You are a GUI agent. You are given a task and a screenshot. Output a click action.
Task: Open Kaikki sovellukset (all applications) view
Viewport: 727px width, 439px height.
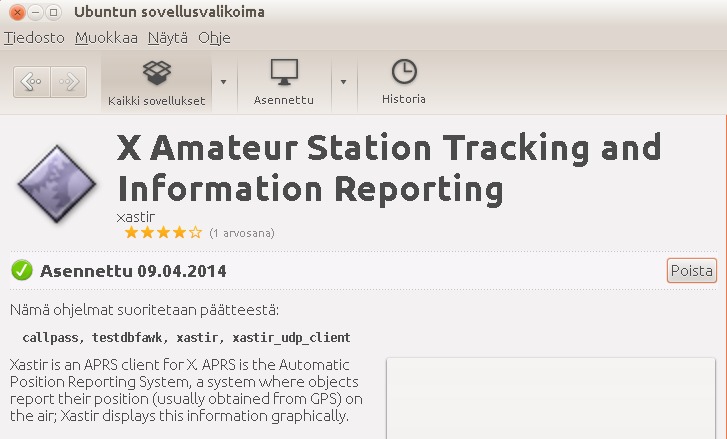[156, 83]
